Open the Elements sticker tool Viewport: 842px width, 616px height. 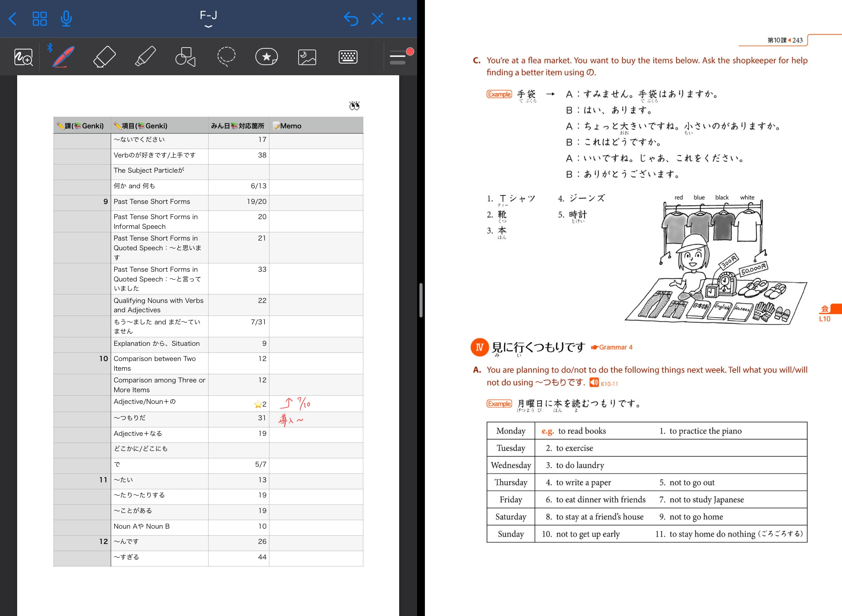point(267,57)
